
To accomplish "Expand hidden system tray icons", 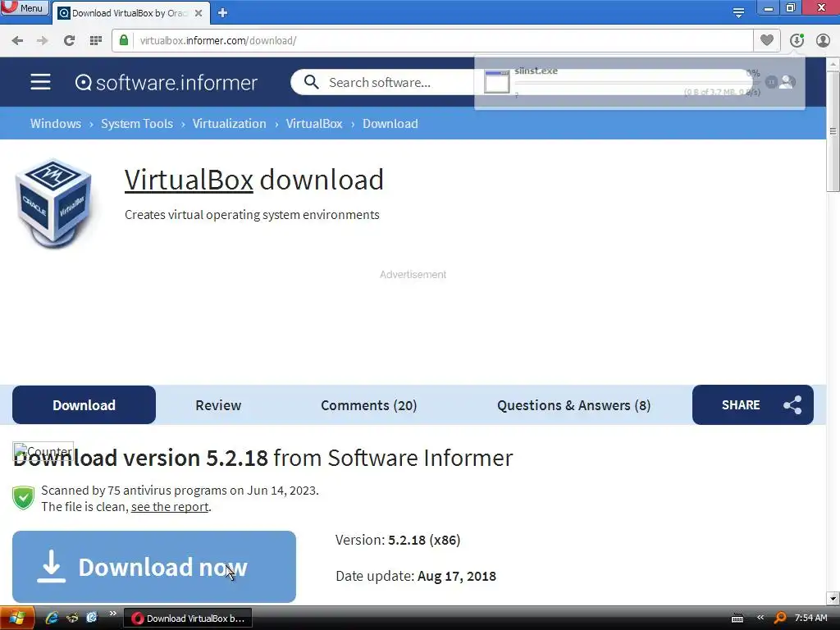I will [760, 618].
